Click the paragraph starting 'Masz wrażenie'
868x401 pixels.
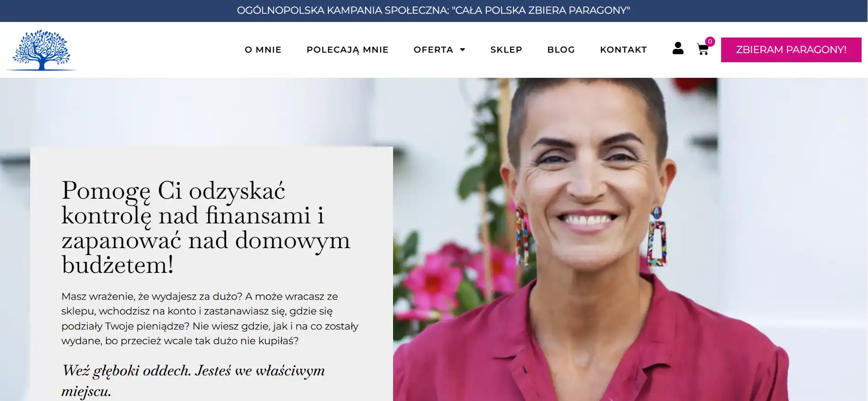pyautogui.click(x=210, y=319)
